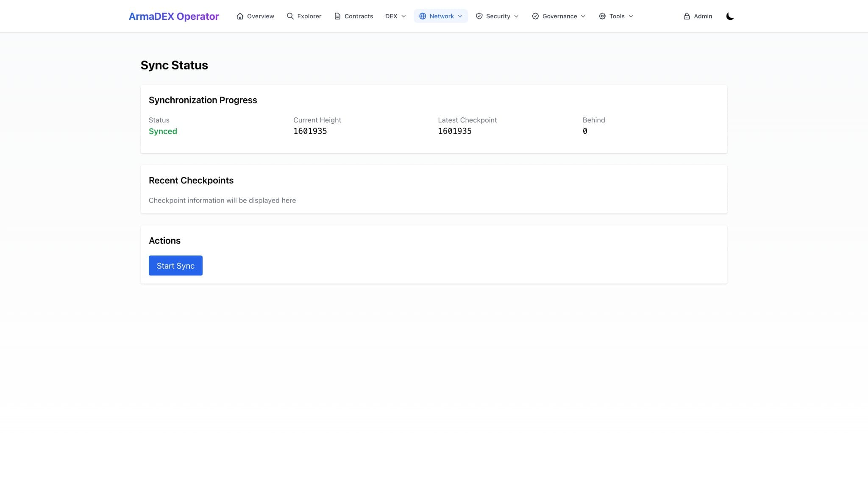This screenshot has width=868, height=500.
Task: Toggle sync by pressing Start Sync
Action: [x=175, y=265]
